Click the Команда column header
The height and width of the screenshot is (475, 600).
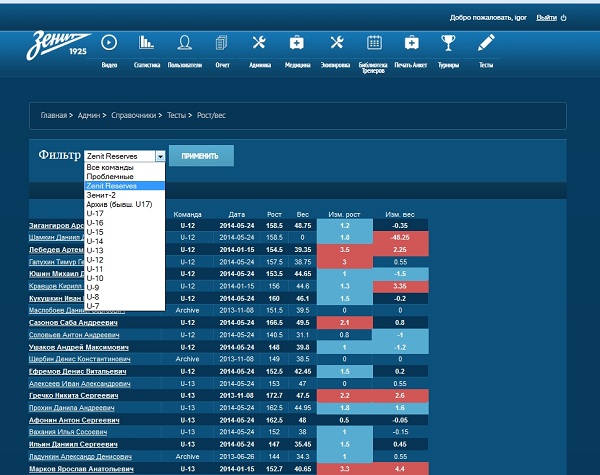click(x=187, y=214)
